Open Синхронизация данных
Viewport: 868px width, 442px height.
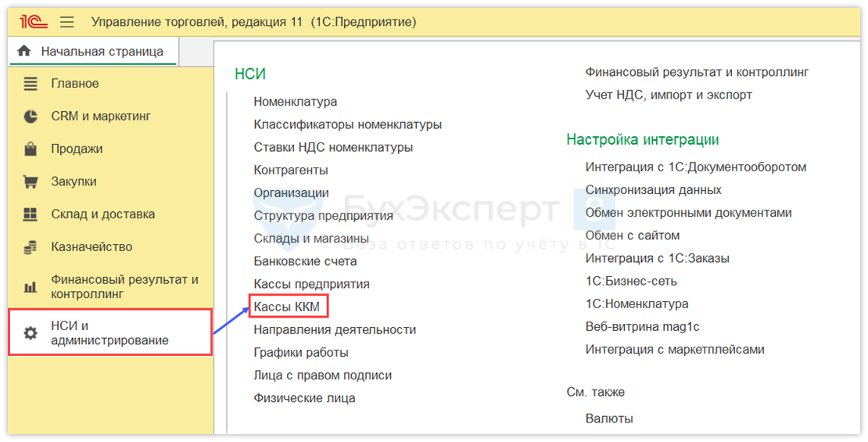[x=653, y=190]
